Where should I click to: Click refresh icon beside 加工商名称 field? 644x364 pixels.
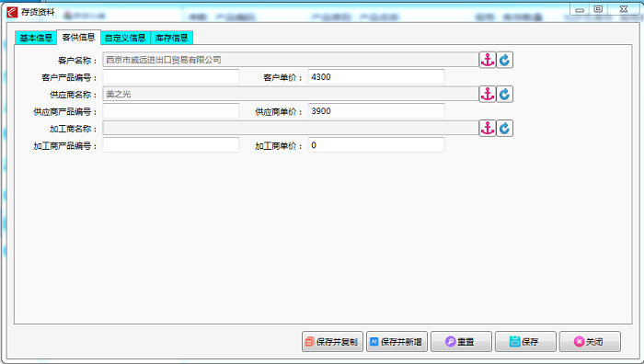505,128
